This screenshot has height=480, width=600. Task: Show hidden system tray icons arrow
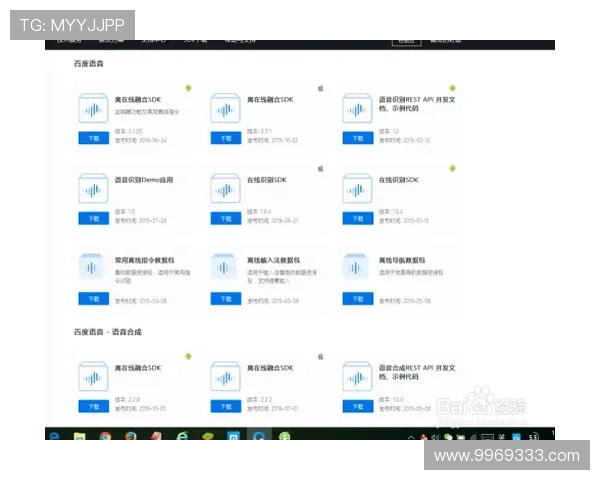pyautogui.click(x=411, y=437)
